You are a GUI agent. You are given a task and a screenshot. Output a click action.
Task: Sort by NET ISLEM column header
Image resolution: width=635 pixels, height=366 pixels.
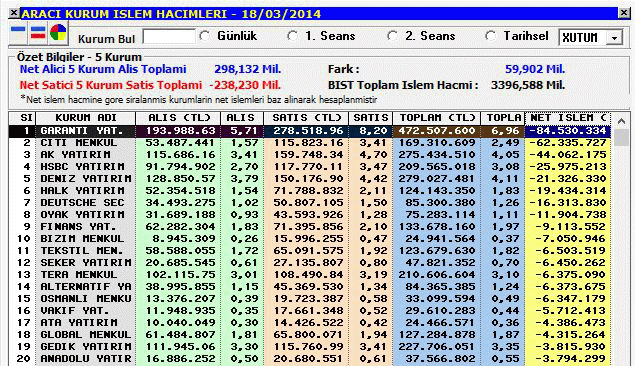coord(568,118)
